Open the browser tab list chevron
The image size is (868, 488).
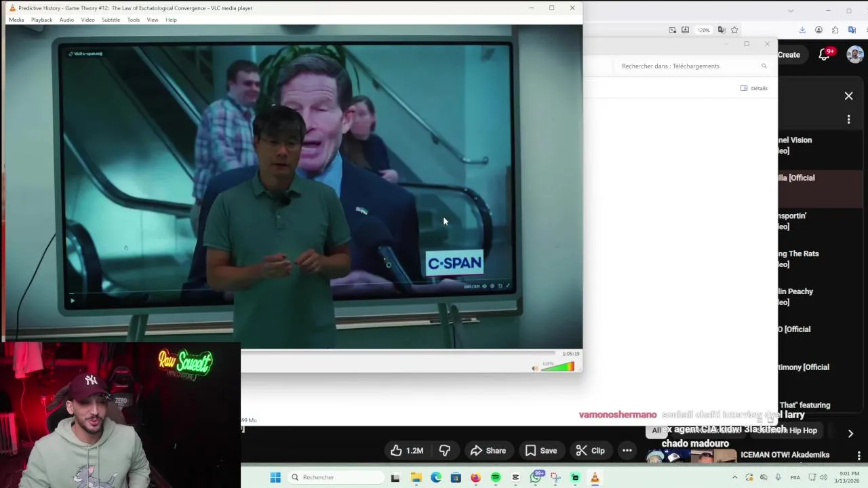[791, 11]
